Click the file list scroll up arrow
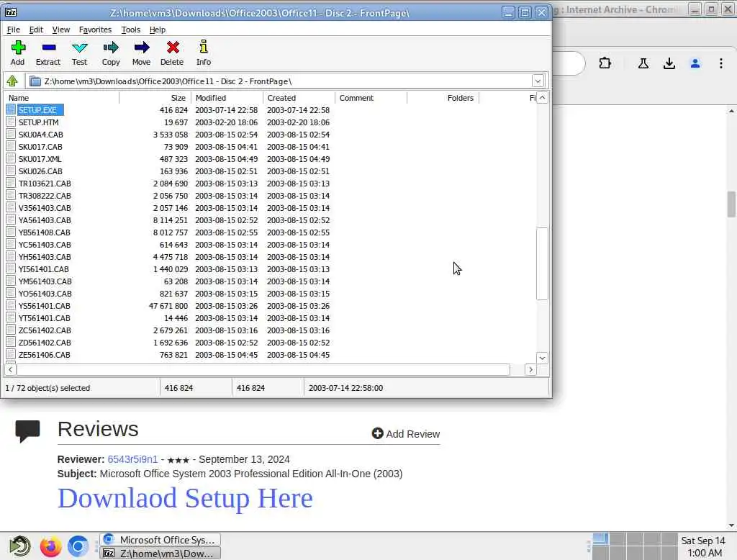The height and width of the screenshot is (560, 737). [543, 98]
